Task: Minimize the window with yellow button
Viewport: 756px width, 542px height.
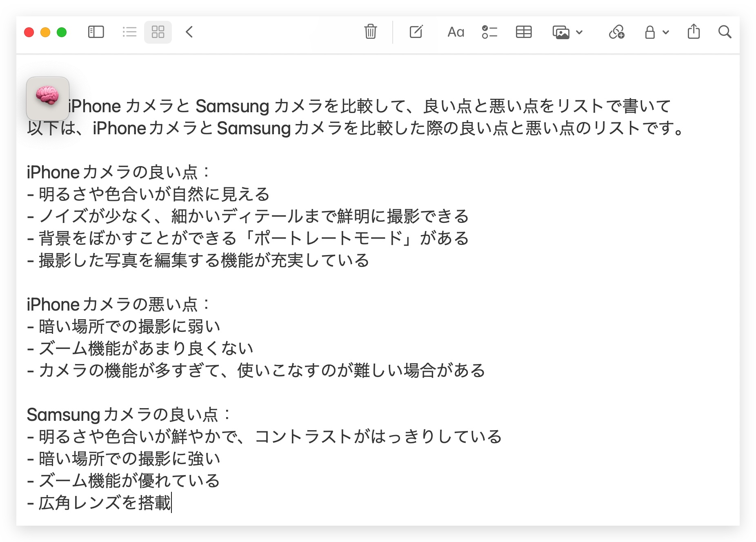Action: (45, 32)
